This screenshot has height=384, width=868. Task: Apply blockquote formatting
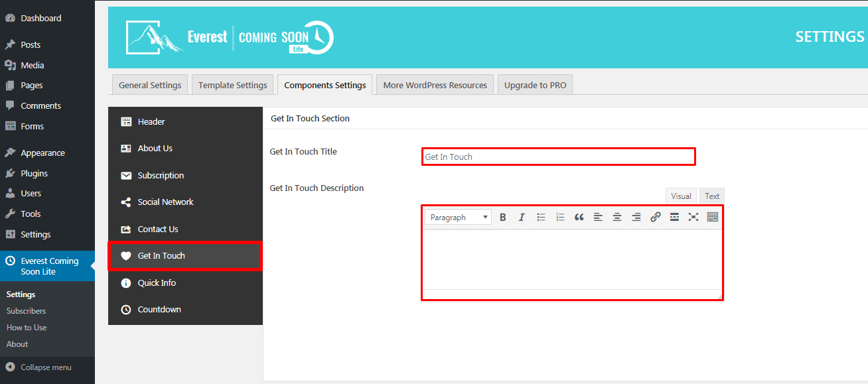coord(579,217)
